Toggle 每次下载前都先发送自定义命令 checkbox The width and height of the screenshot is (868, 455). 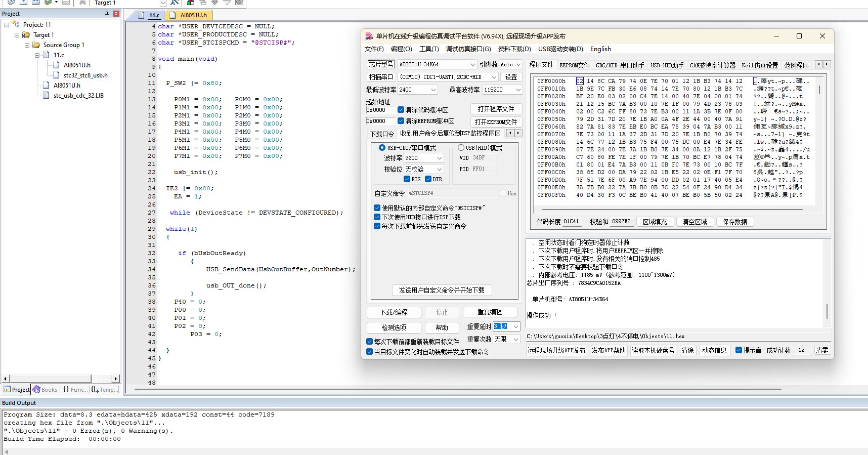[377, 226]
